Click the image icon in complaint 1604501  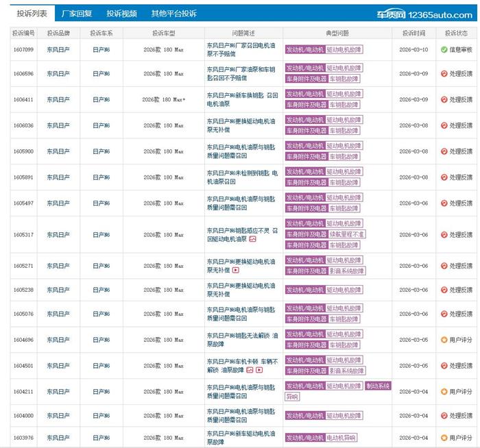250,370
